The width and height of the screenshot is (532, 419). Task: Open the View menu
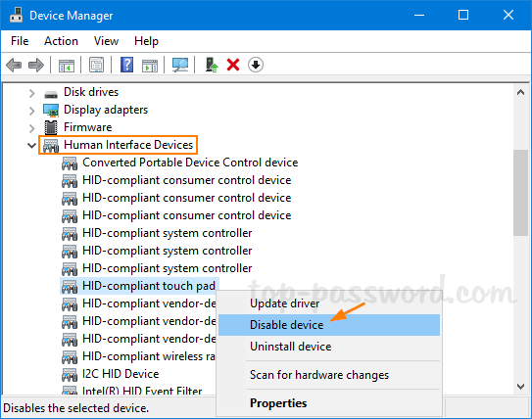[x=106, y=41]
